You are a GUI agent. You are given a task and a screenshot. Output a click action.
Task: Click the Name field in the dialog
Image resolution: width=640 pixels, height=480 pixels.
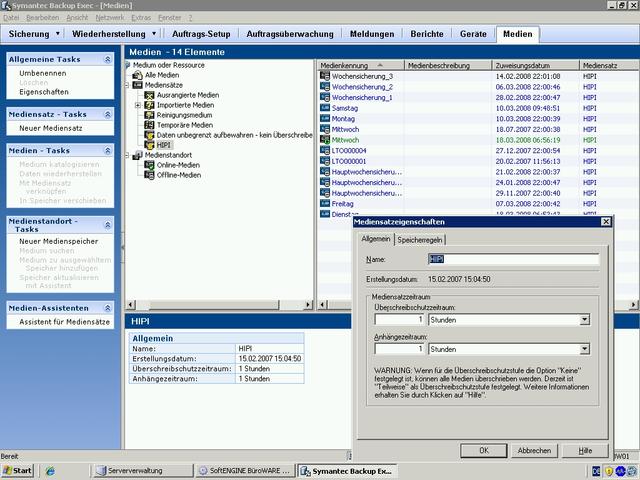pos(513,259)
